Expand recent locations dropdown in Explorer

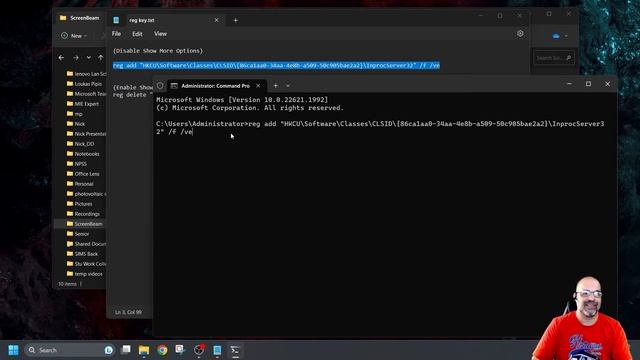pyautogui.click(x=89, y=58)
